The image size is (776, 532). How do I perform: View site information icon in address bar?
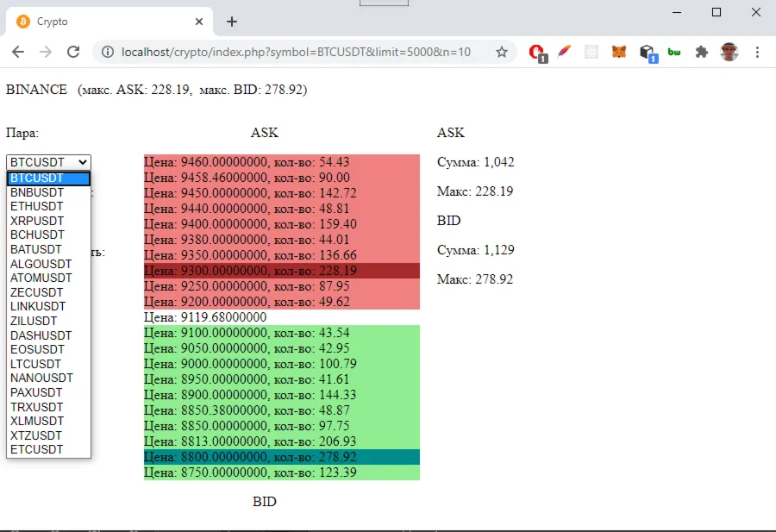tap(108, 52)
